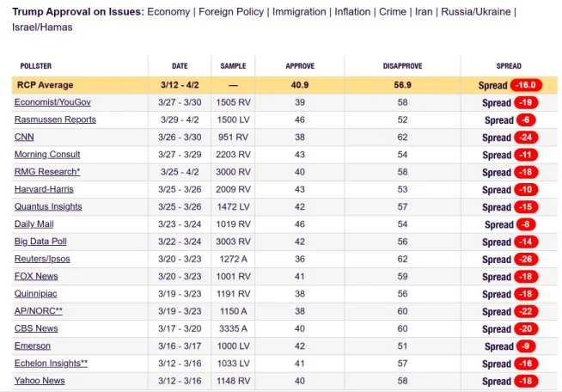562x392 pixels.
Task: Click the date 3/17 - 3/20
Action: [x=180, y=328]
